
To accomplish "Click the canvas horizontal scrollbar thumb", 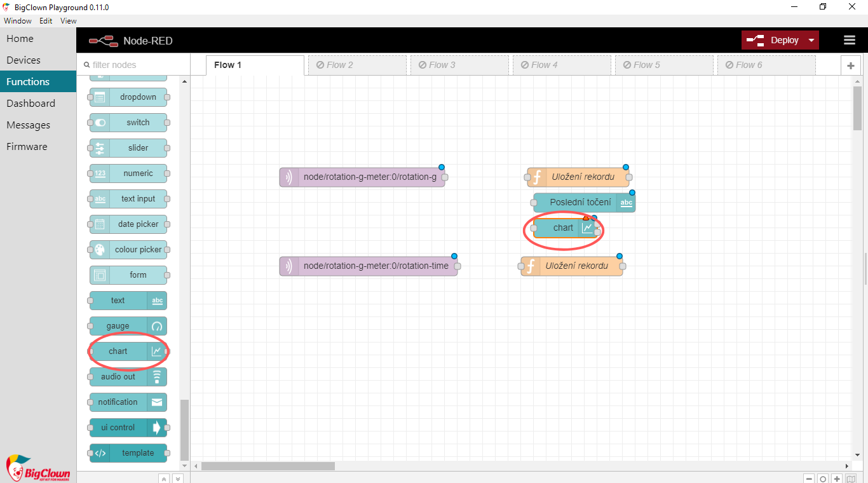I will tap(268, 466).
